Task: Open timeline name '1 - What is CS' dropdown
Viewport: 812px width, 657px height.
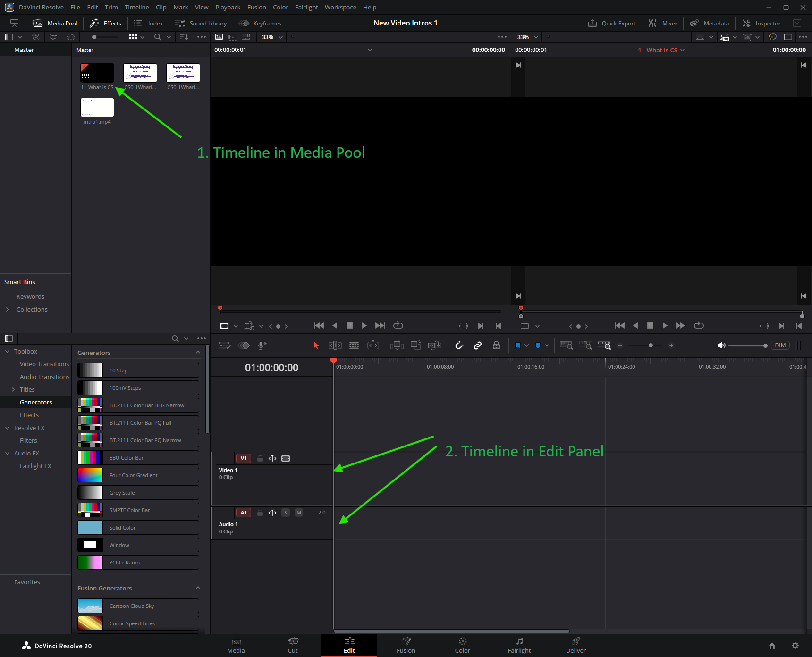Action: pyautogui.click(x=661, y=50)
